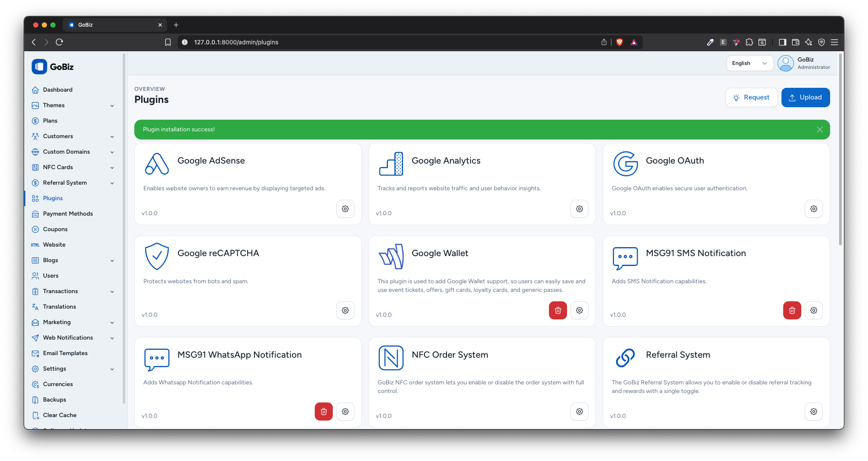
Task: Open NFC Order System settings gear
Action: tap(579, 411)
